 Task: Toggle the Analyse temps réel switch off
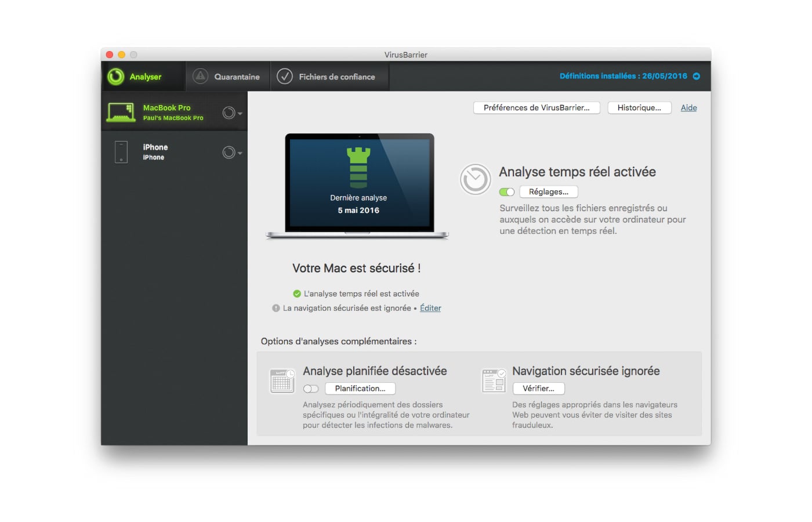click(507, 192)
